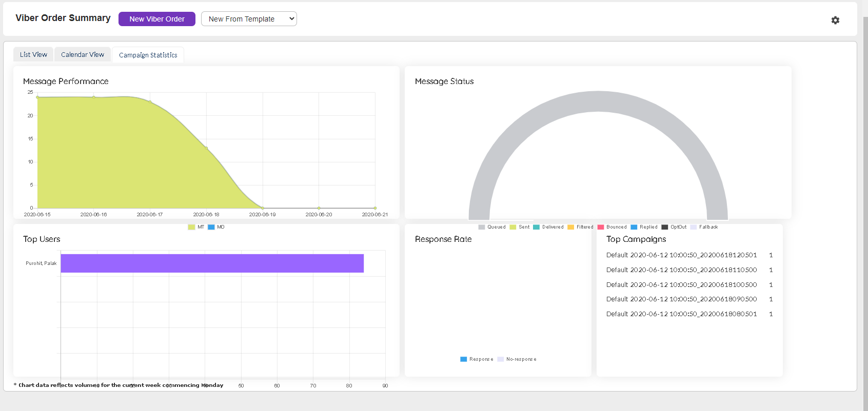Click the No-response legend item

click(x=501, y=359)
